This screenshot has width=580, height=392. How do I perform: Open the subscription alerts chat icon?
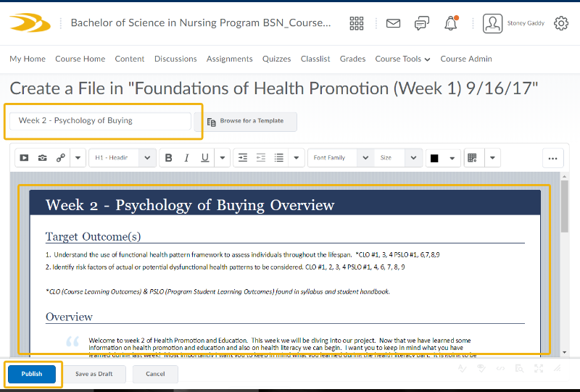(x=421, y=23)
